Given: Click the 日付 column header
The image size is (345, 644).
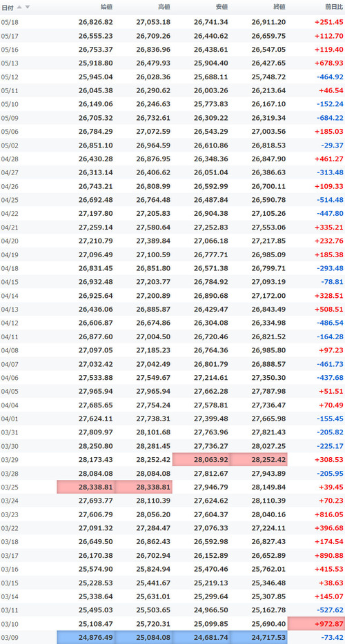Looking at the screenshot, I should (x=8, y=7).
